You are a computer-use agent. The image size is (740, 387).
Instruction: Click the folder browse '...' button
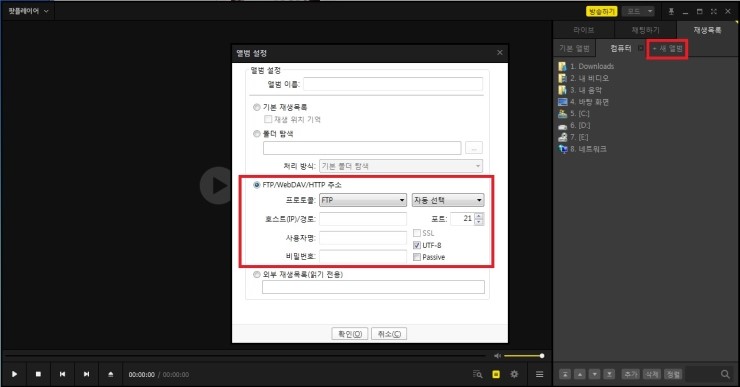coord(474,148)
